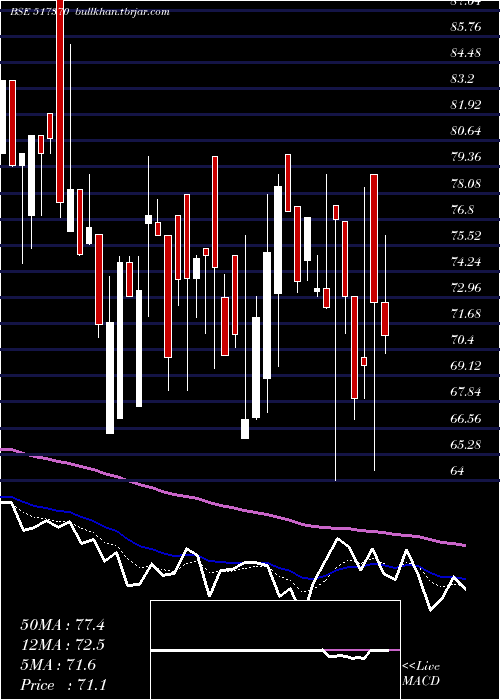Click the 50MA : 77.4 reading
The height and width of the screenshot is (700, 500).
pos(62,625)
